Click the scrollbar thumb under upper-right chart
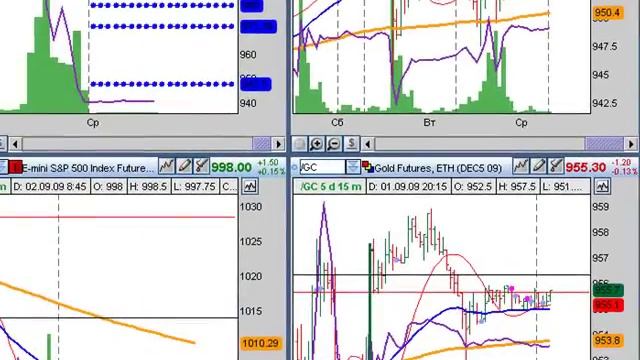640x360 pixels. (604, 144)
